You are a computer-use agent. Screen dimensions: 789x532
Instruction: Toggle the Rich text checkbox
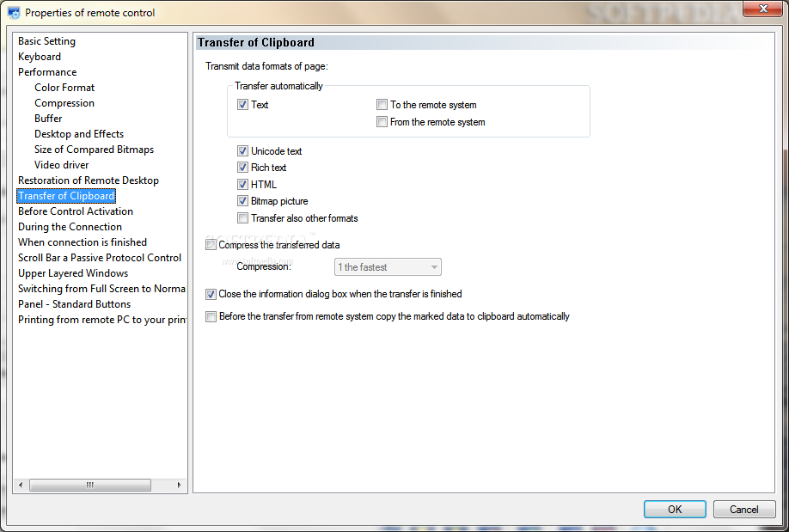242,168
